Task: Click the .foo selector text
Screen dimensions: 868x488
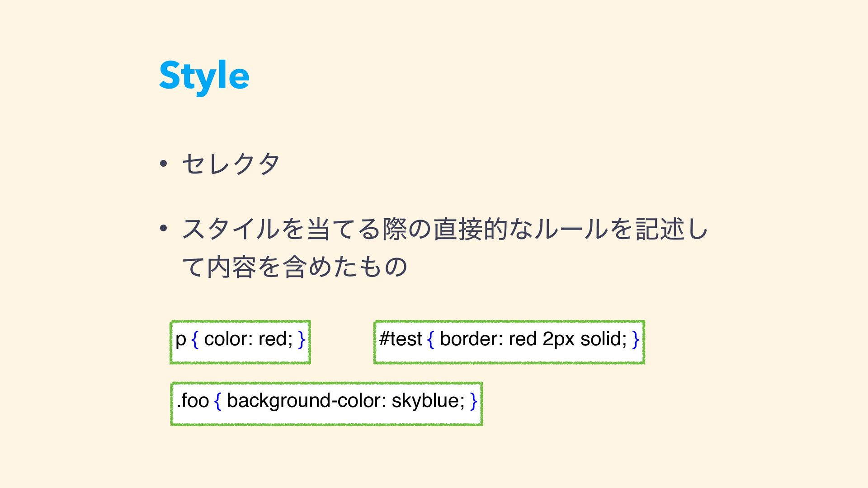Action: coord(193,401)
